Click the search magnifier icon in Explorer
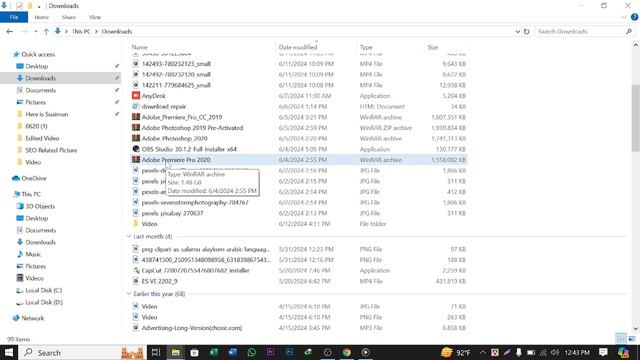Image resolution: width=640 pixels, height=360 pixels. tap(629, 31)
